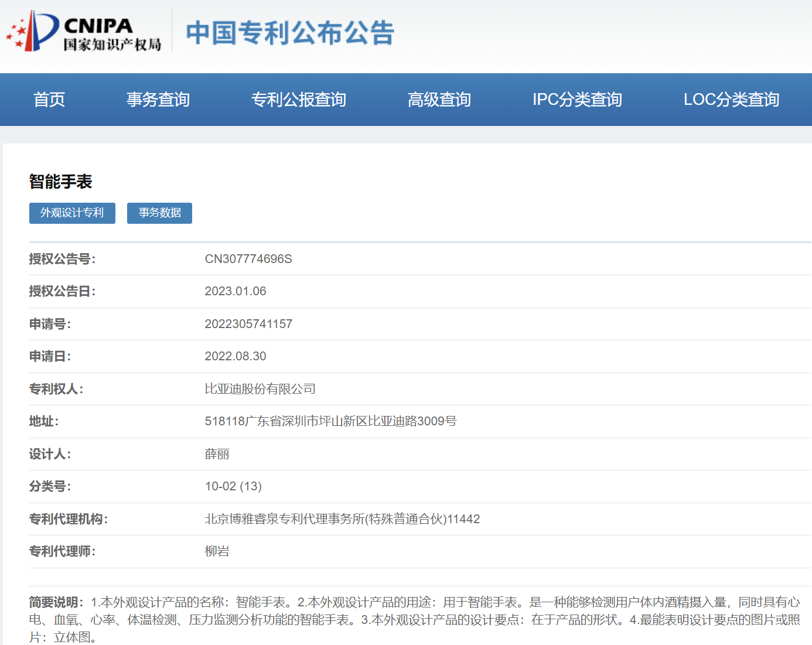Click the 中国专利公布公告 site title
This screenshot has width=812, height=645.
click(290, 33)
